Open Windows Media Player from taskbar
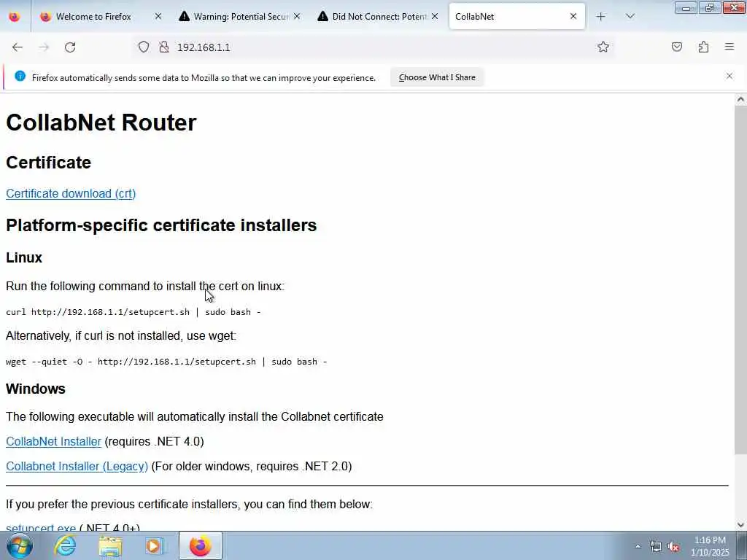 click(154, 545)
